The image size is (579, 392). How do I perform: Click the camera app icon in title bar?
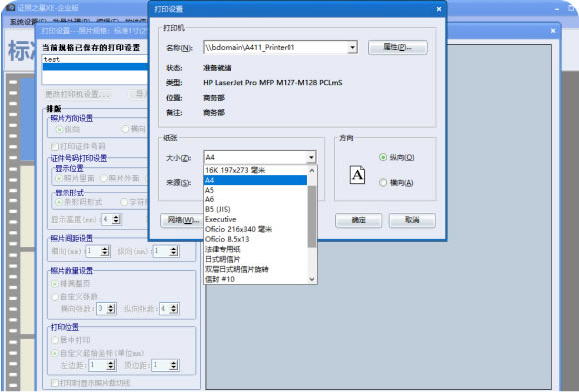coord(11,8)
